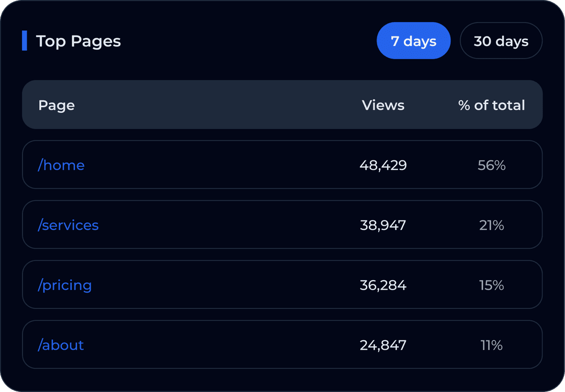Open the /services page link

coord(68,225)
